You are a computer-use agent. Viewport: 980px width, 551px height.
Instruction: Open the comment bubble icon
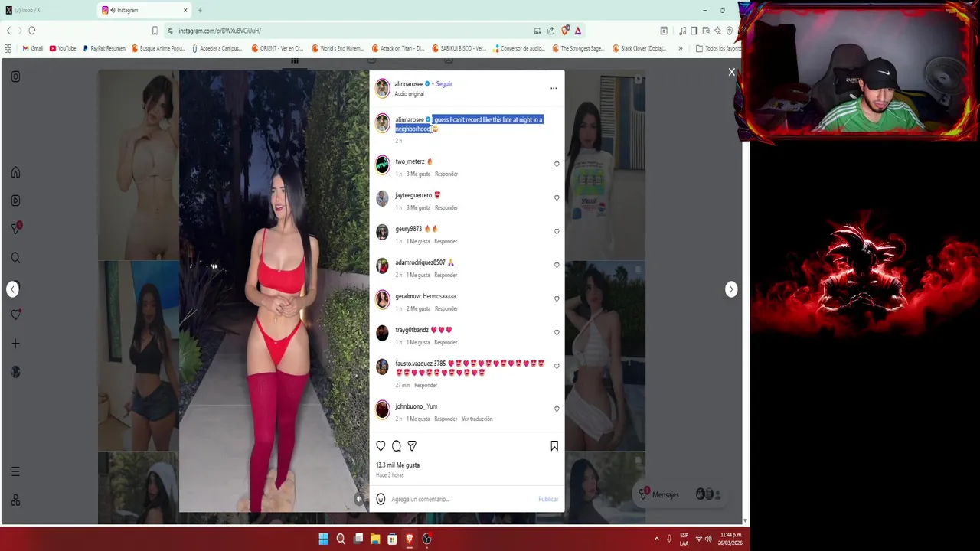tap(397, 446)
